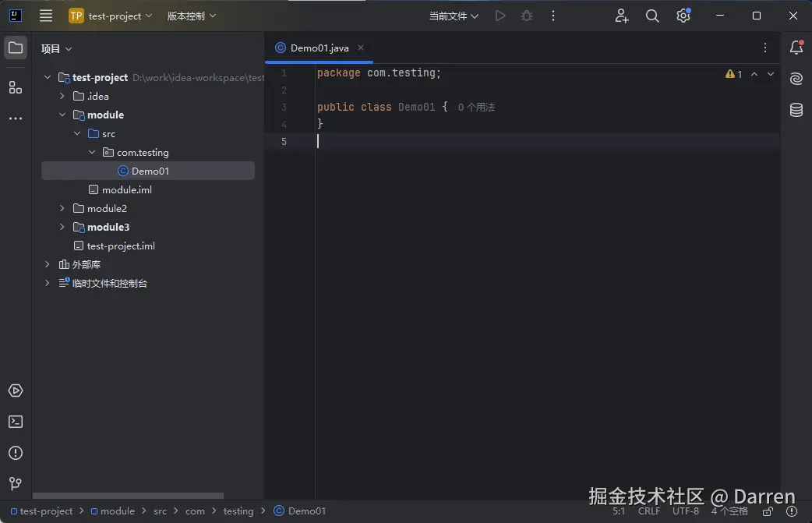812x523 pixels.
Task: Collapse the com.testing package
Action: tap(92, 152)
